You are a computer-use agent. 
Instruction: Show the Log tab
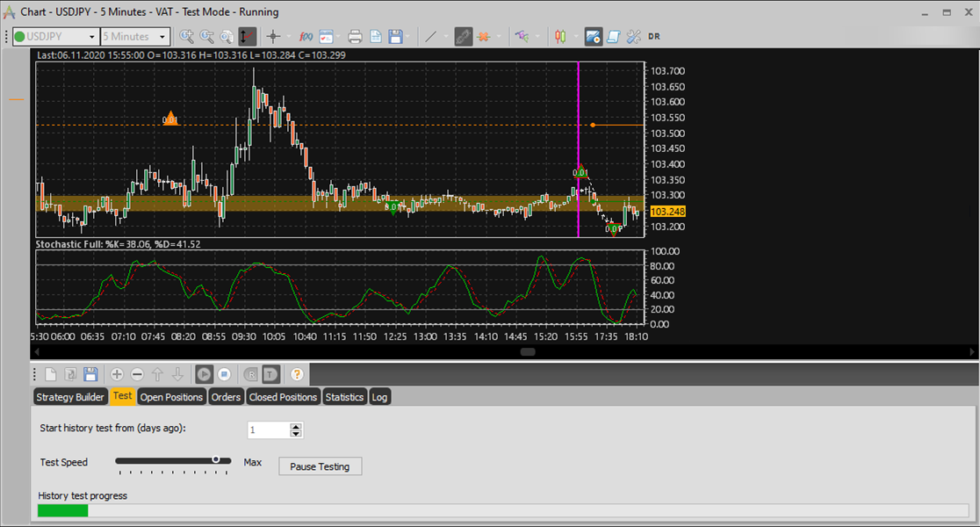[x=379, y=397]
